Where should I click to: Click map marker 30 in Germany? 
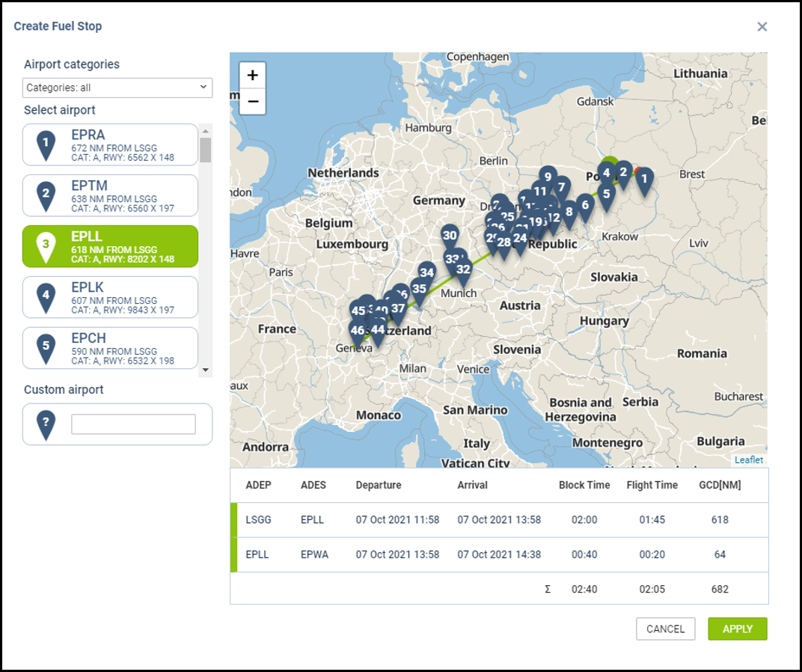450,238
